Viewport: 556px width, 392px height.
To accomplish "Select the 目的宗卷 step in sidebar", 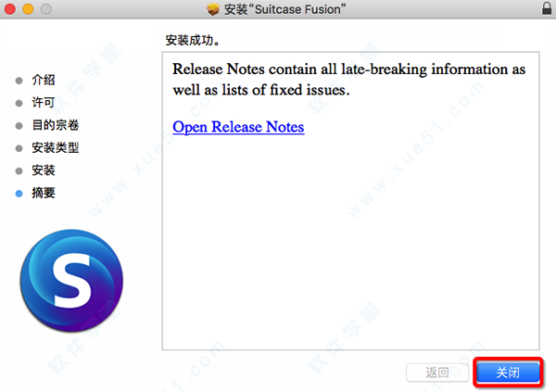I will 56,125.
